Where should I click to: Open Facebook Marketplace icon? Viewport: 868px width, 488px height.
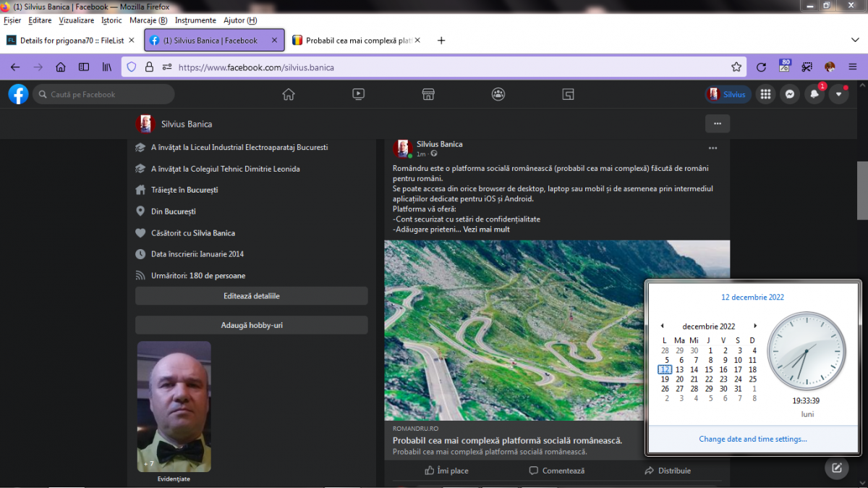[428, 94]
